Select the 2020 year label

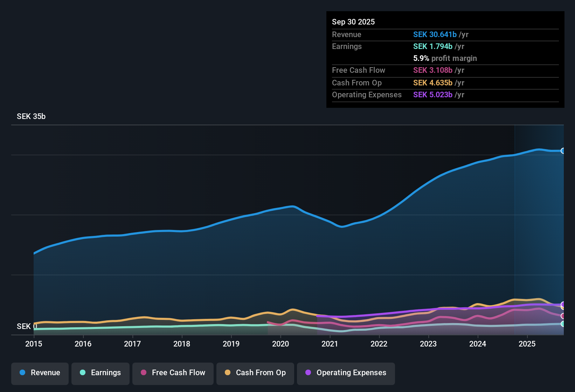pyautogui.click(x=280, y=344)
